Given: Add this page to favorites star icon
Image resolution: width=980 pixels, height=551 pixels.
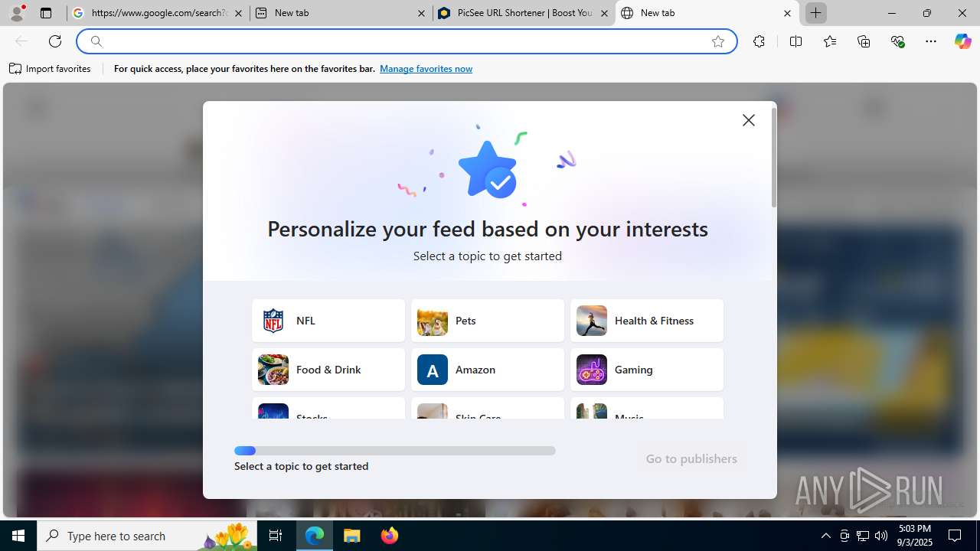Looking at the screenshot, I should click(x=718, y=41).
